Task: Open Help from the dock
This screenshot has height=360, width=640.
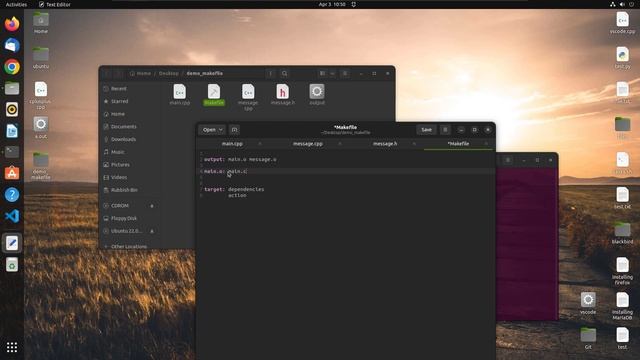Action: click(x=12, y=195)
